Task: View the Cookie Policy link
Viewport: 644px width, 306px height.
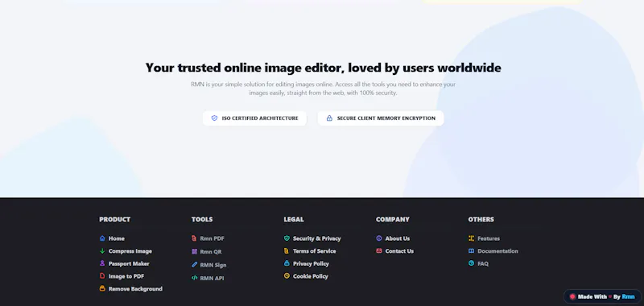Action: 311,276
